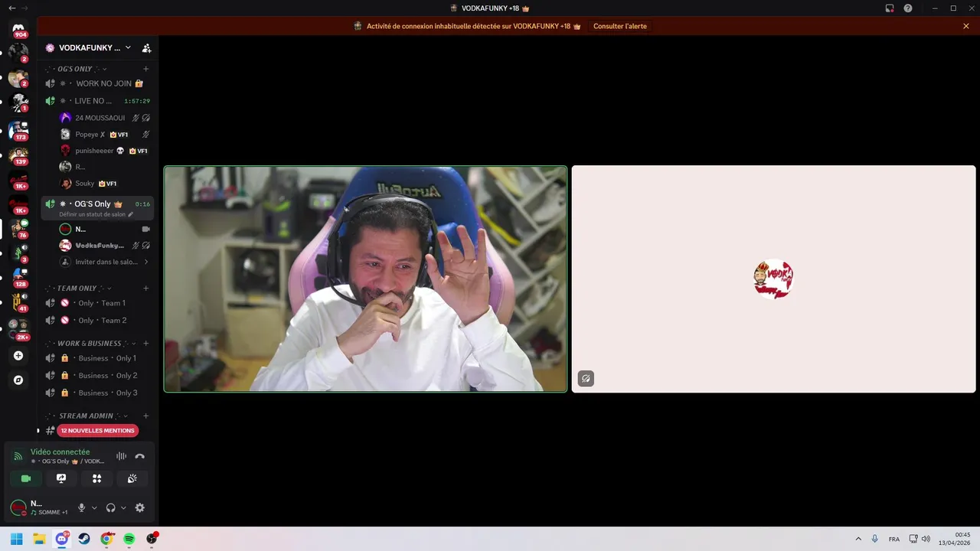Open user settings gear
980x551 pixels.
[x=139, y=507]
